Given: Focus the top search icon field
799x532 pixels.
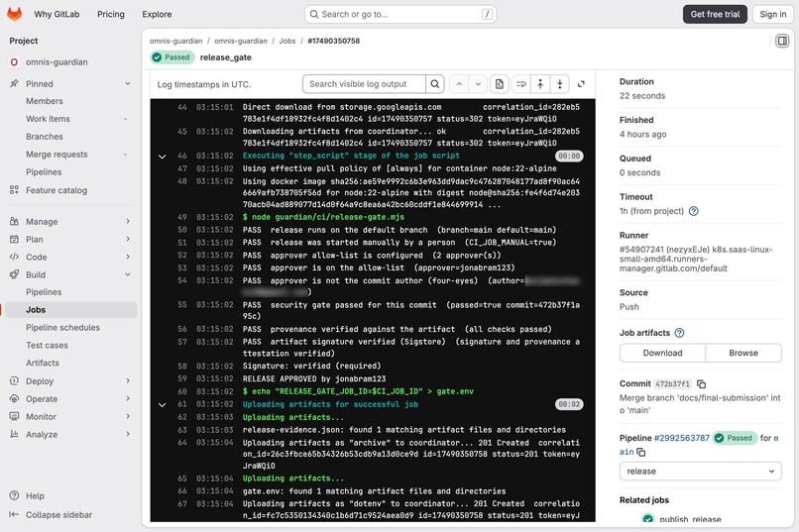Looking at the screenshot, I should (x=314, y=14).
